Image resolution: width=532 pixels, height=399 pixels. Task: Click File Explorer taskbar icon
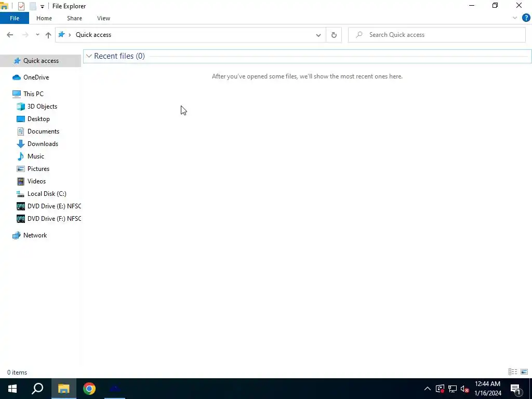63,389
